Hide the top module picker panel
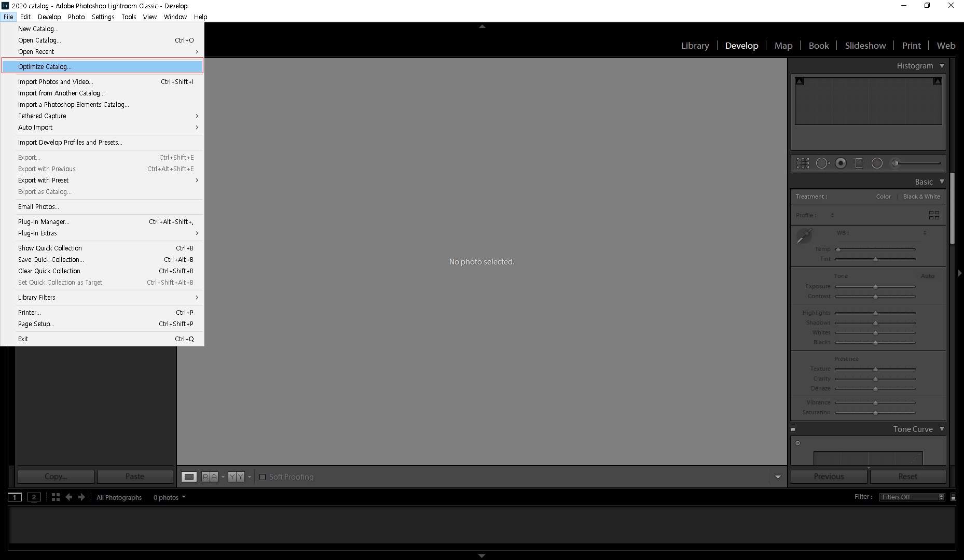964x560 pixels. [482, 26]
